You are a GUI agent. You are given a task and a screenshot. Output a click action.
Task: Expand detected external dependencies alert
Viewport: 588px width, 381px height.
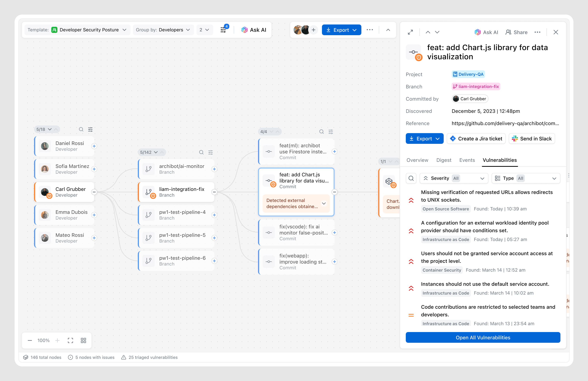pyautogui.click(x=324, y=204)
